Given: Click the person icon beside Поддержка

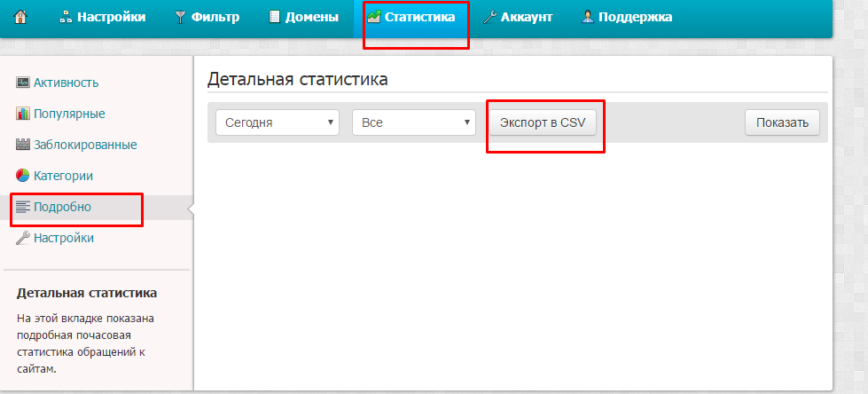Looking at the screenshot, I should [588, 17].
